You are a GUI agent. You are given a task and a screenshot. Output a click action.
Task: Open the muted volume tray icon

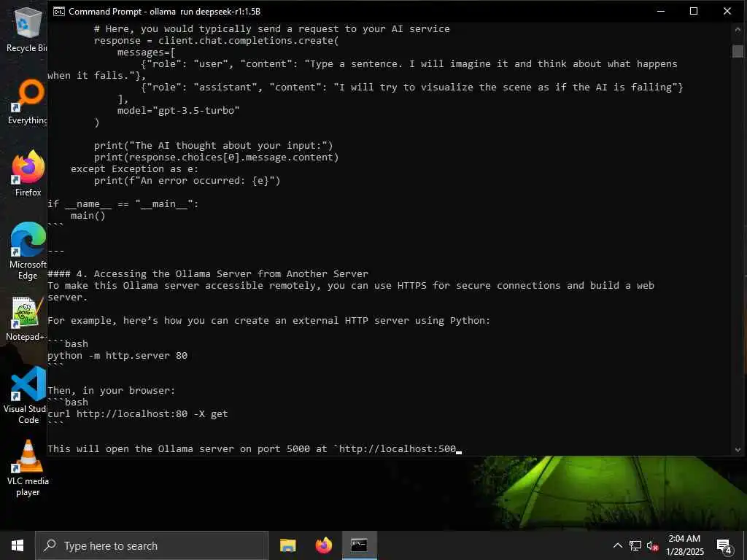click(x=652, y=545)
